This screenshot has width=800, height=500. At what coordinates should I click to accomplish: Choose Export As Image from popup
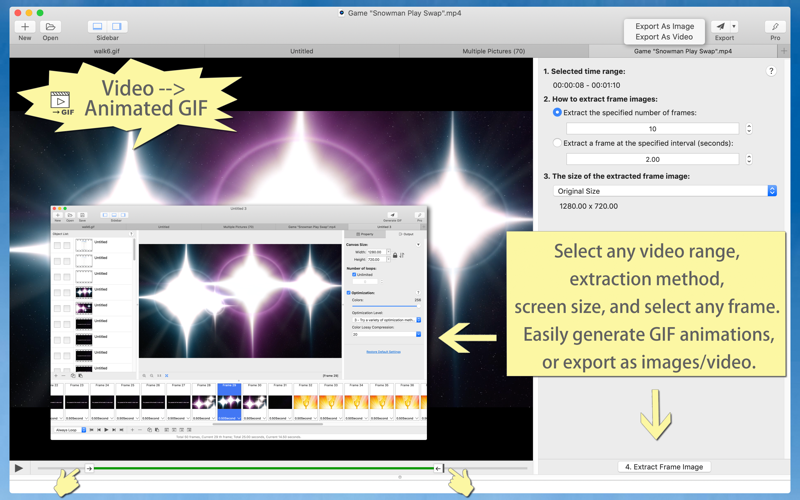[x=664, y=26]
